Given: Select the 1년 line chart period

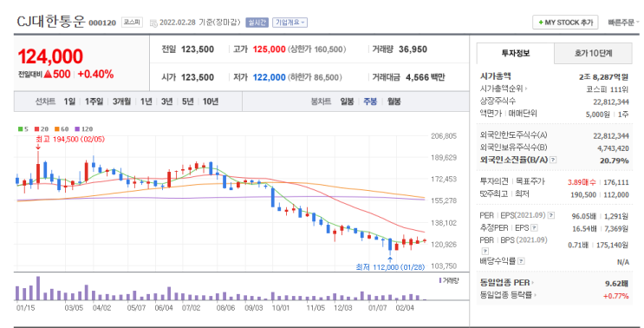Looking at the screenshot, I should [x=146, y=102].
